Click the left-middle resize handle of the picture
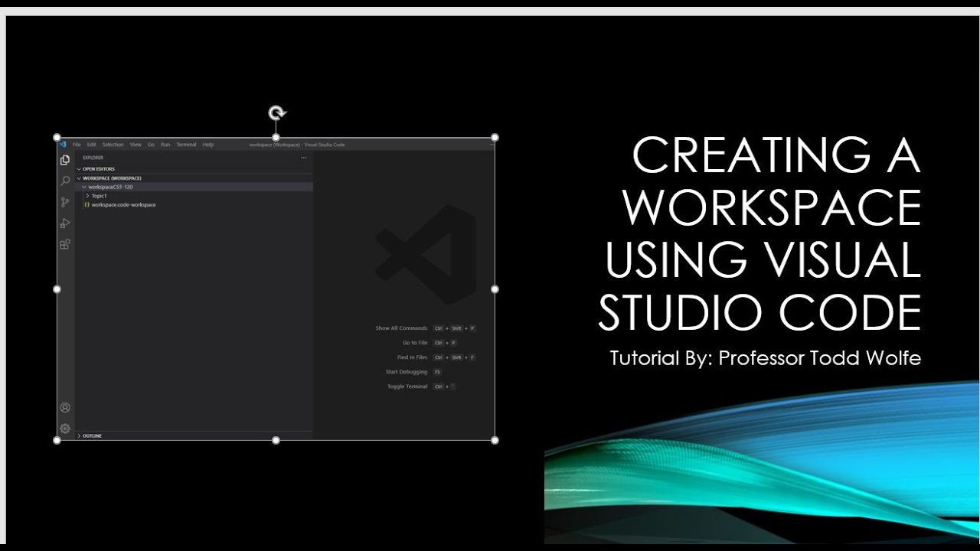 [x=57, y=289]
